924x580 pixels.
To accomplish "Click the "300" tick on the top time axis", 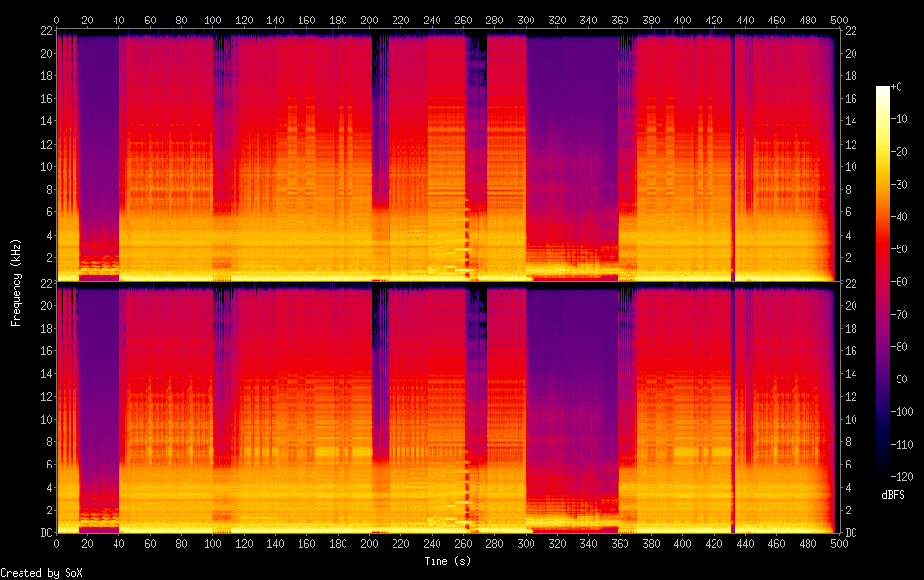I will tap(526, 20).
